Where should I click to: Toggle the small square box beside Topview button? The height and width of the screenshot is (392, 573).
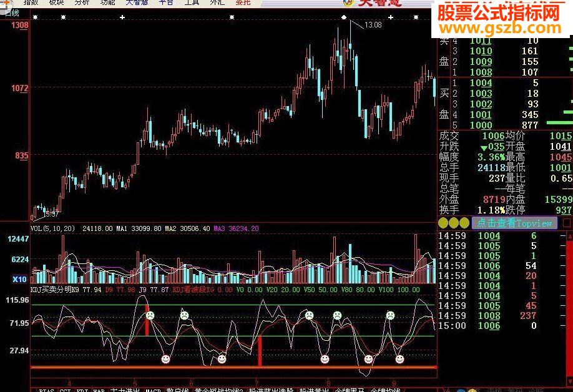point(567,223)
